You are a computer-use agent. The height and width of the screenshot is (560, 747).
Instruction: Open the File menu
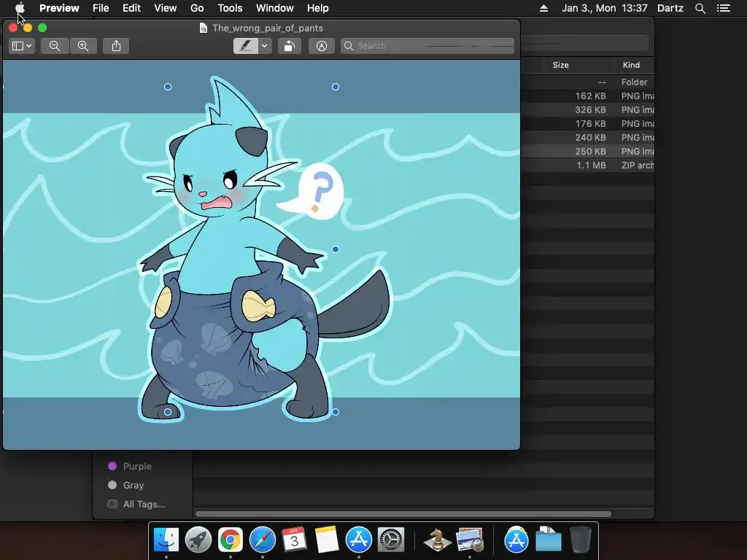click(101, 8)
